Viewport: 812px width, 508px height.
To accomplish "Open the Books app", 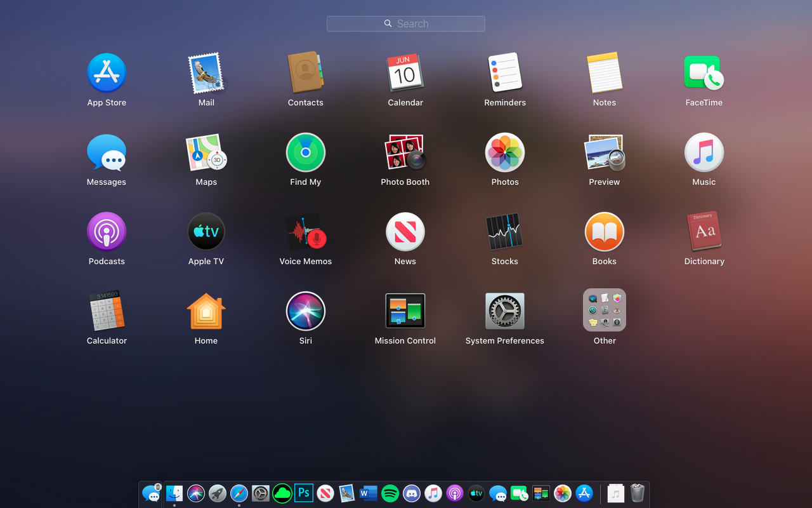I will click(x=605, y=232).
